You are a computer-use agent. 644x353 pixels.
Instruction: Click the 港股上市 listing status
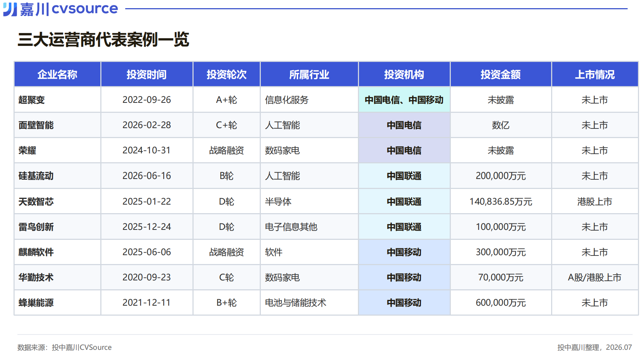pyautogui.click(x=595, y=201)
